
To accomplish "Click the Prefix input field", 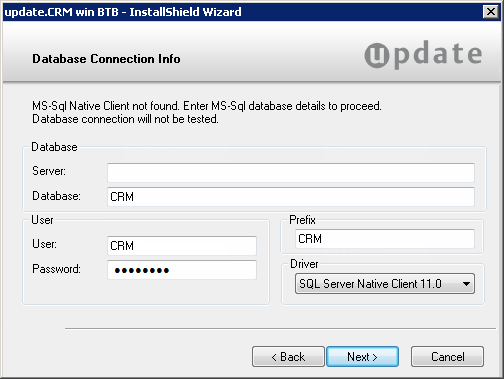I will coord(385,239).
